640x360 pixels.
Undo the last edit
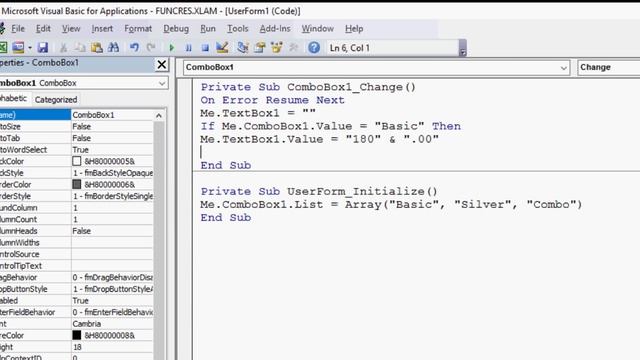click(x=134, y=48)
